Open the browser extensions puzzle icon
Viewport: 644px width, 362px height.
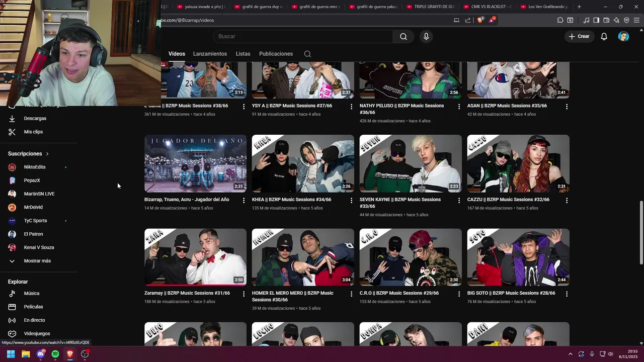pyautogui.click(x=560, y=20)
